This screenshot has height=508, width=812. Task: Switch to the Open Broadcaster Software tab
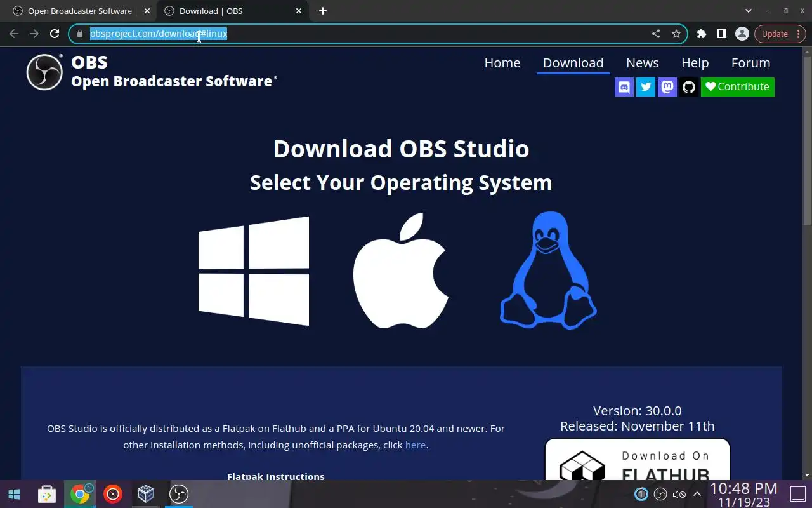(x=79, y=11)
